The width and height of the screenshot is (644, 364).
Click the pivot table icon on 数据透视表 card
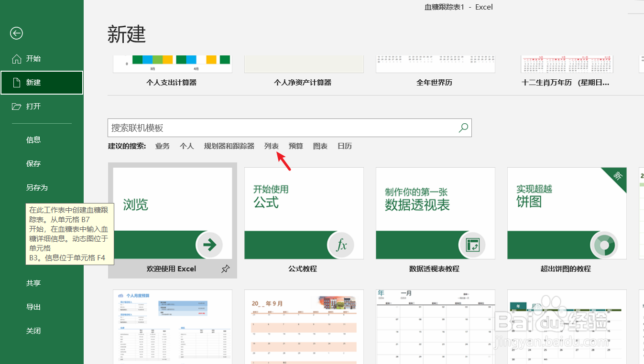pos(472,245)
